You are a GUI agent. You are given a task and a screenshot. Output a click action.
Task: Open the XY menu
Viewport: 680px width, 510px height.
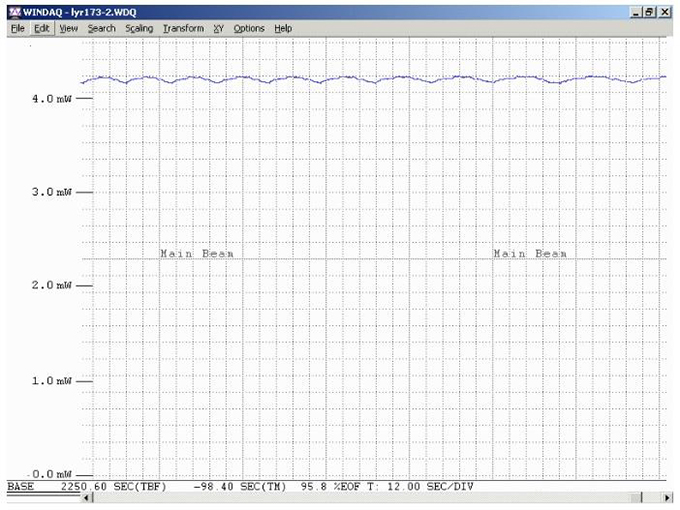(218, 29)
